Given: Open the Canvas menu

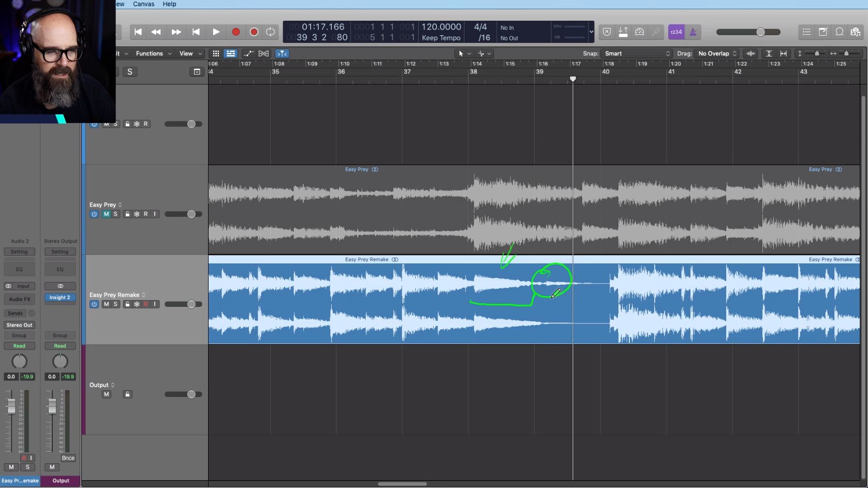Looking at the screenshot, I should [x=143, y=4].
